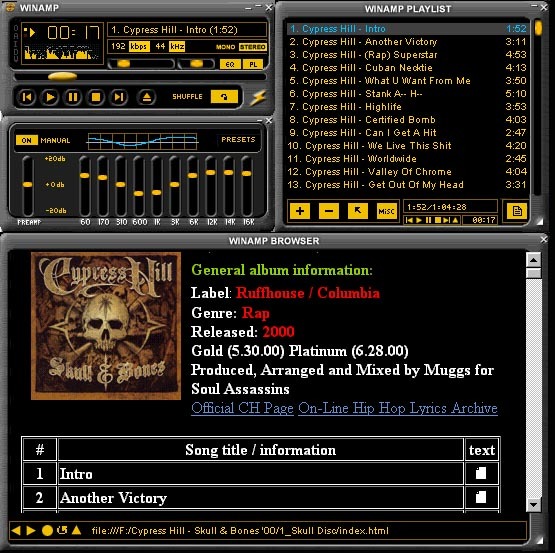This screenshot has height=553, width=555.
Task: Click the browser back arrow
Action: pyautogui.click(x=16, y=530)
